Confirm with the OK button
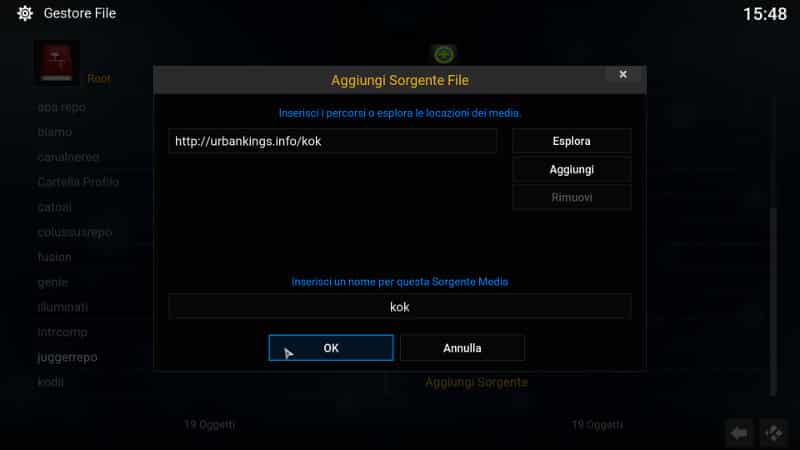800x450 pixels. [x=331, y=348]
